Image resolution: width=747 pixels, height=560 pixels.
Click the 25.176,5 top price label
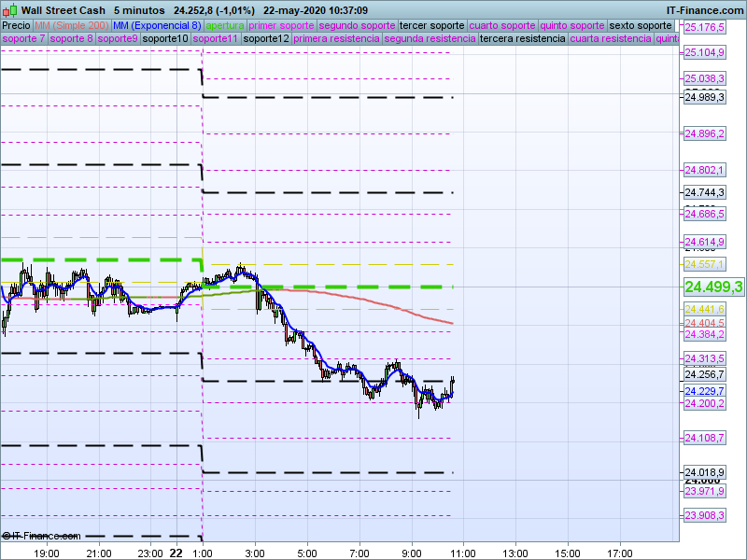(x=705, y=27)
